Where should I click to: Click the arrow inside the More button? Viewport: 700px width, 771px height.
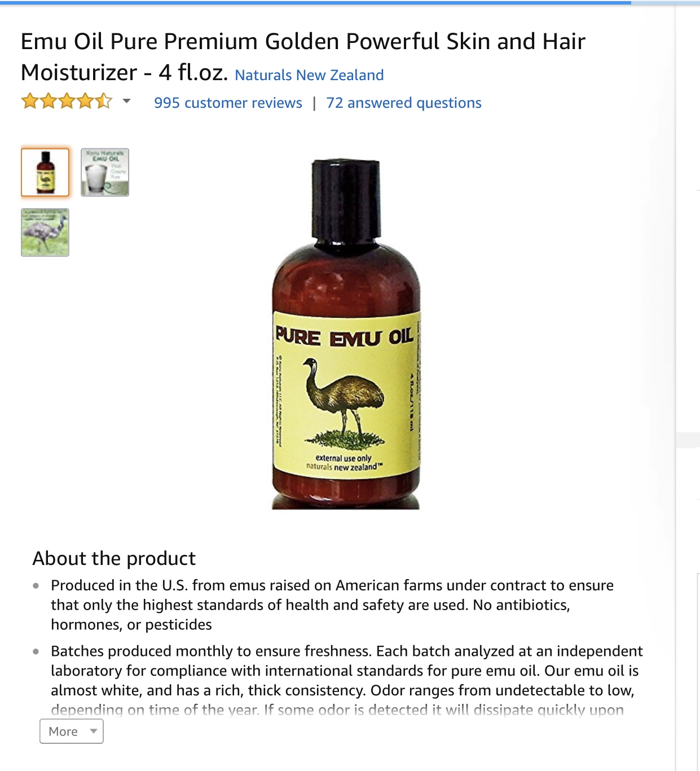point(94,731)
